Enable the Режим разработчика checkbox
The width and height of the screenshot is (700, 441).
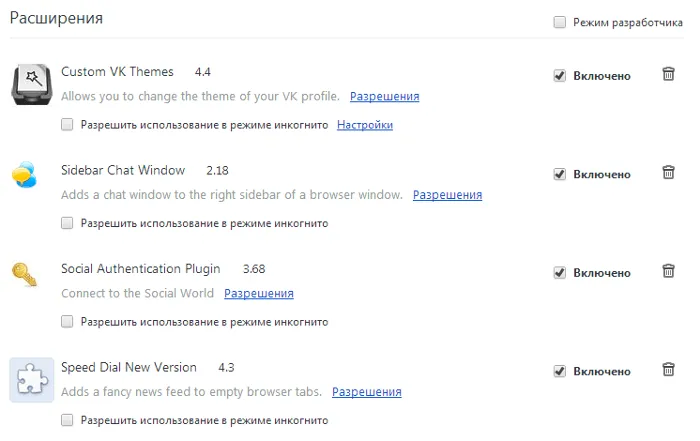tap(559, 22)
